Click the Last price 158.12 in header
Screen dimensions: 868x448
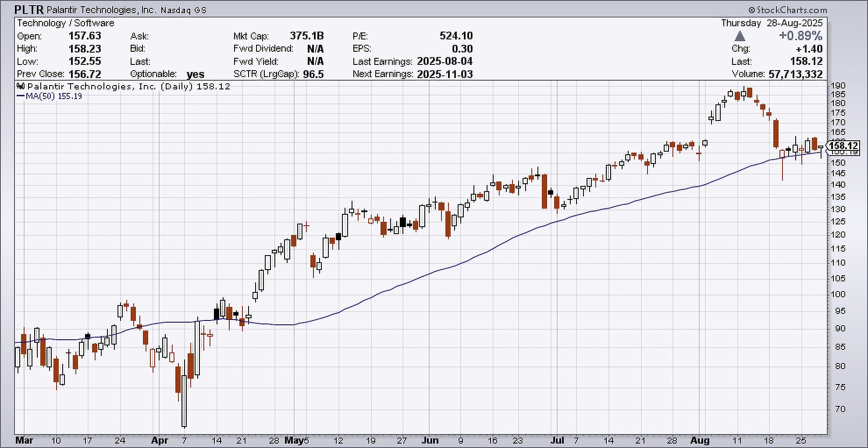(x=807, y=61)
